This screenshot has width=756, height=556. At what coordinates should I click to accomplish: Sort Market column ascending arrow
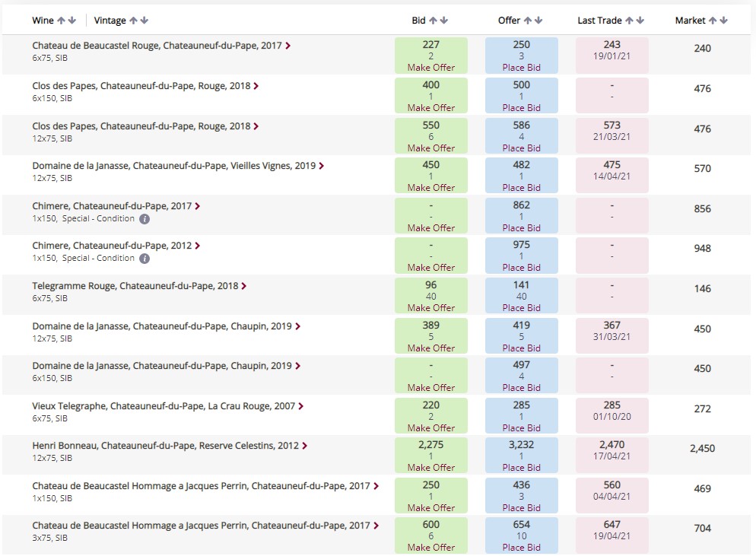pyautogui.click(x=713, y=21)
